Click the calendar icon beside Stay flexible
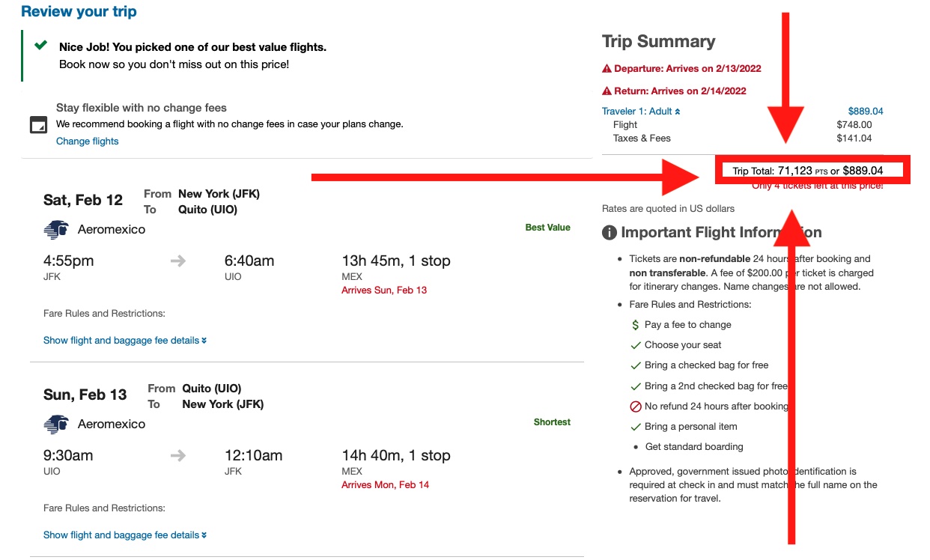The height and width of the screenshot is (560, 930). 38,125
